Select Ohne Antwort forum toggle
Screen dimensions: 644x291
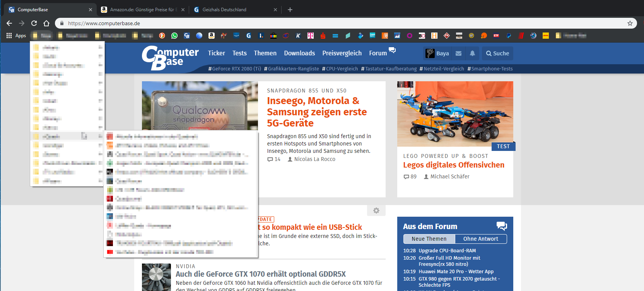(481, 239)
